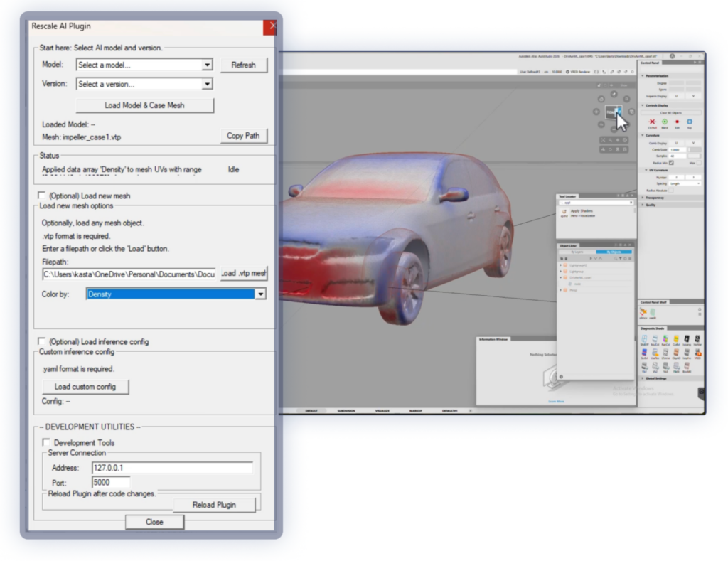Screen dimensions: 728x561
Task: Click the Key point control icon
Action: pyautogui.click(x=690, y=122)
